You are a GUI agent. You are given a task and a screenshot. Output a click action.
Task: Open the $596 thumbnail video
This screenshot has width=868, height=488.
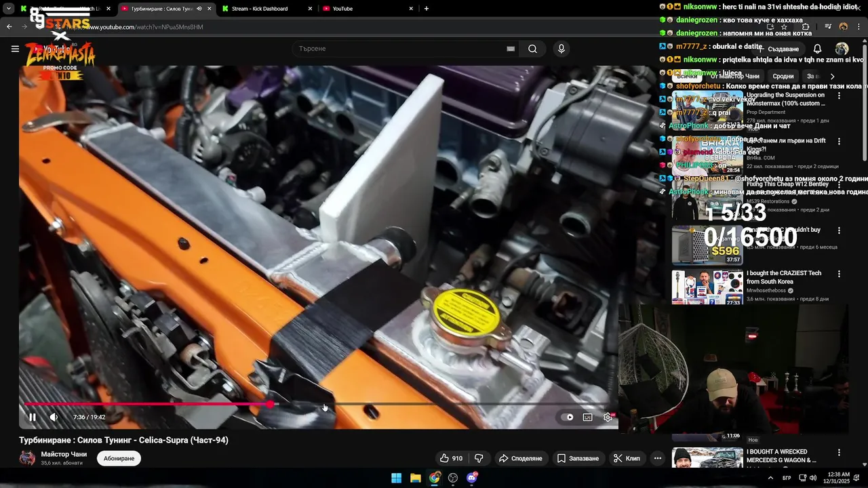tap(707, 245)
